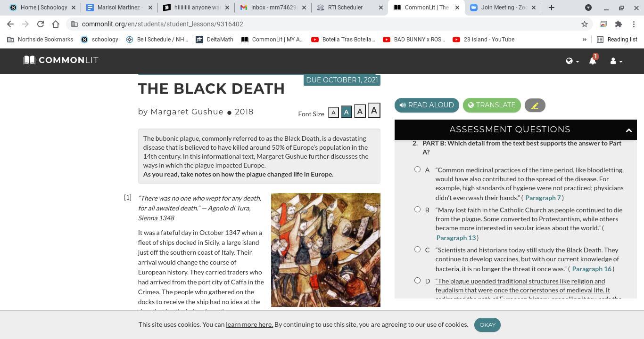Click the title THE BLACK DEATH
Image resolution: width=644 pixels, height=339 pixels.
211,89
